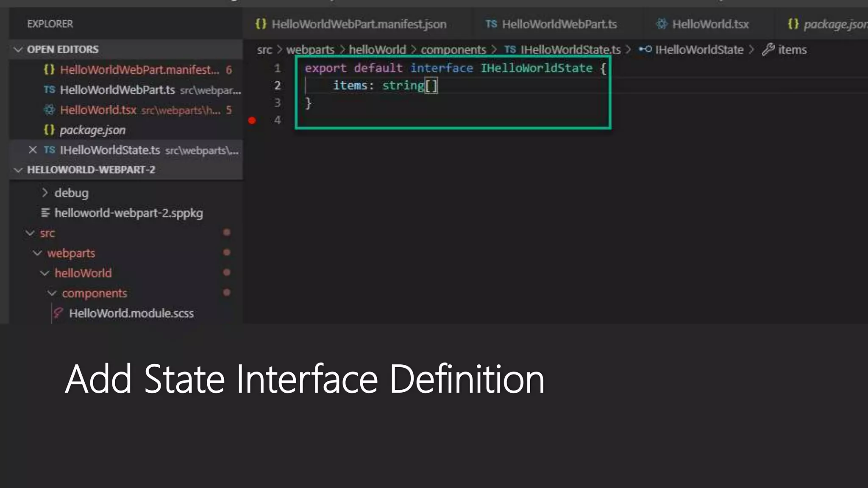868x488 pixels.
Task: Click 'export' keyword on line 1
Action: pos(325,68)
